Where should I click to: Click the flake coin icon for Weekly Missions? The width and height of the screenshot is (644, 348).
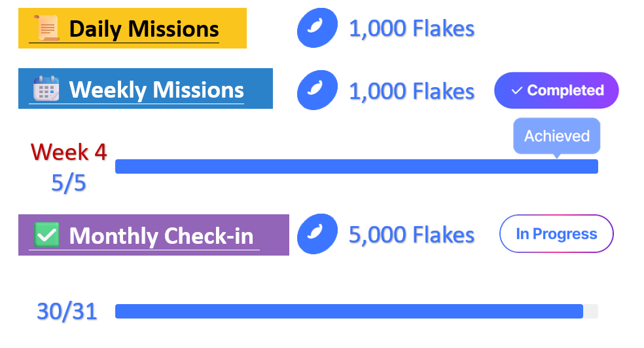317,90
